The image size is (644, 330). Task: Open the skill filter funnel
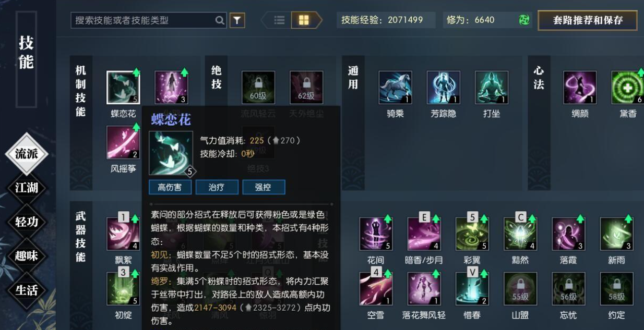click(x=237, y=20)
